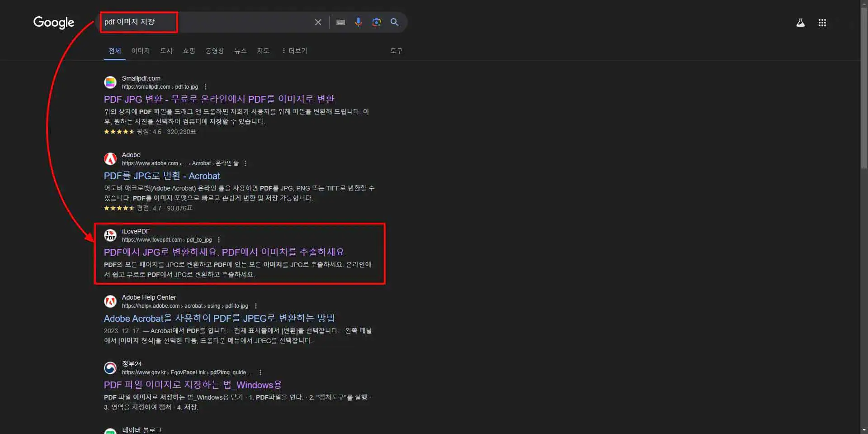Open iLovePDF PDF에서 JPG로 변환하세요 link
The width and height of the screenshot is (868, 434).
(x=224, y=252)
